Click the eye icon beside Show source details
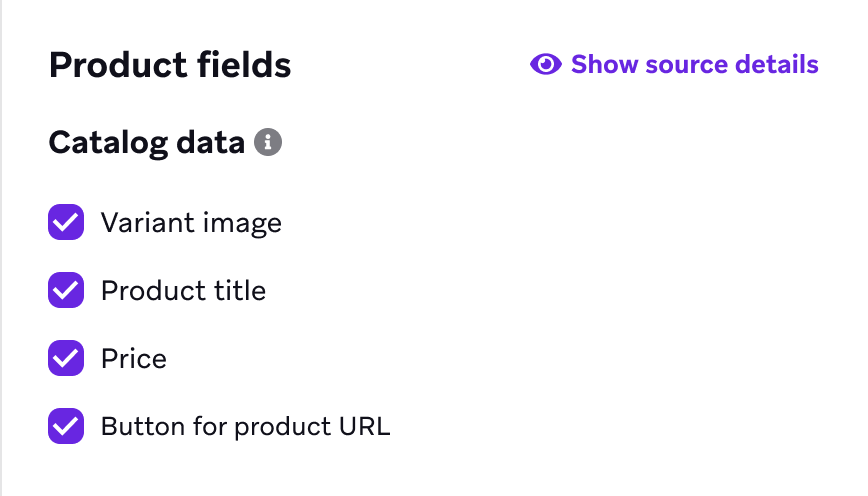 (545, 65)
